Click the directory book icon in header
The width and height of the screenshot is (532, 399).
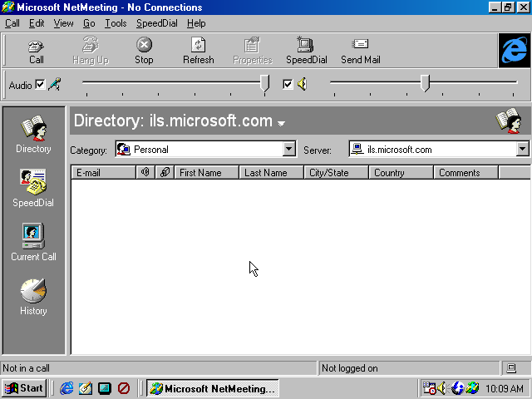click(x=508, y=121)
